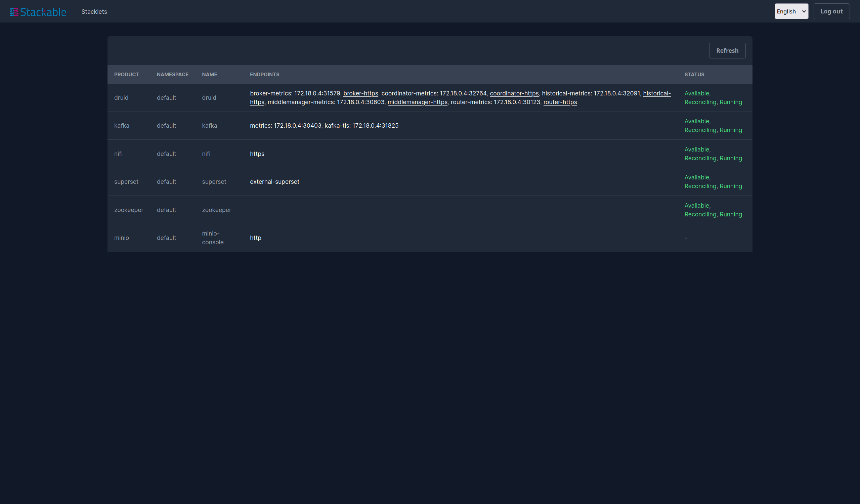Click the Refresh button
860x504 pixels.
(x=727, y=50)
